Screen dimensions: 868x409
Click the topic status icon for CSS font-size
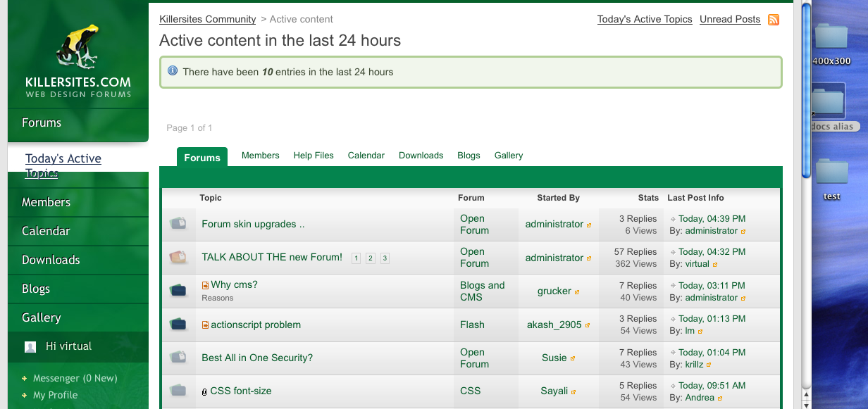coord(178,390)
